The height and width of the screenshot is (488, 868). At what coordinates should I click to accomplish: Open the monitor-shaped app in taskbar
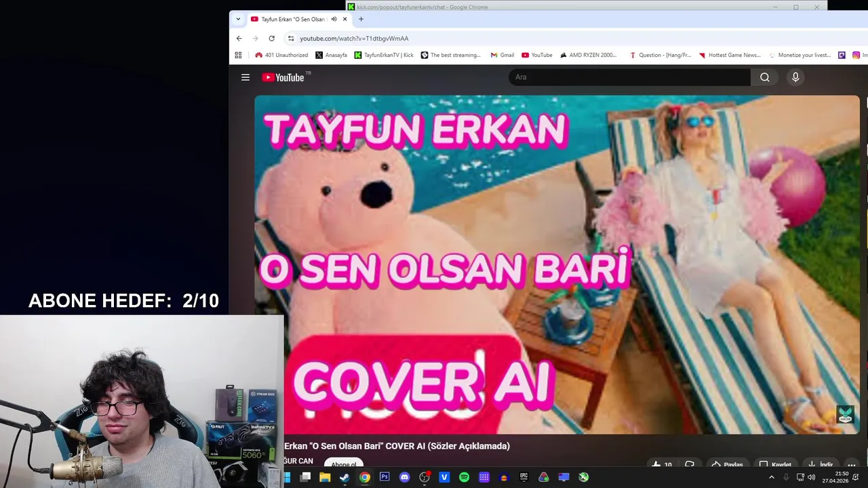pyautogui.click(x=564, y=477)
